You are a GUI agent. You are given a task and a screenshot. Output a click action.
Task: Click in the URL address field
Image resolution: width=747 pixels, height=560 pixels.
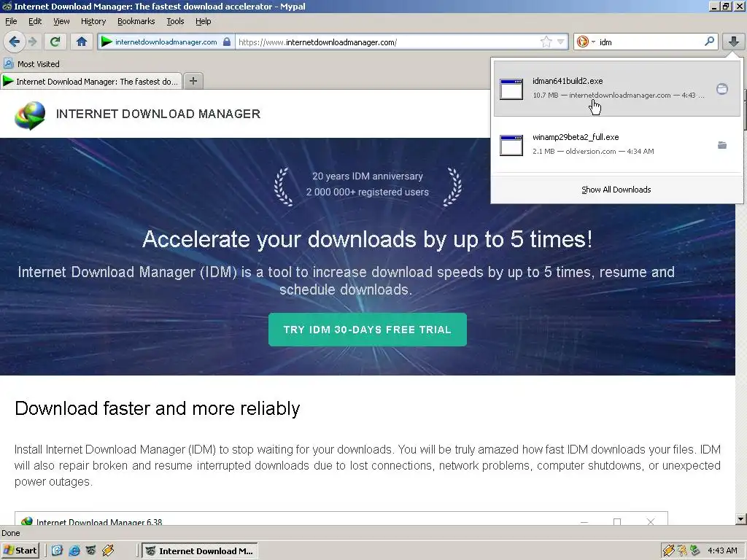[x=388, y=42]
